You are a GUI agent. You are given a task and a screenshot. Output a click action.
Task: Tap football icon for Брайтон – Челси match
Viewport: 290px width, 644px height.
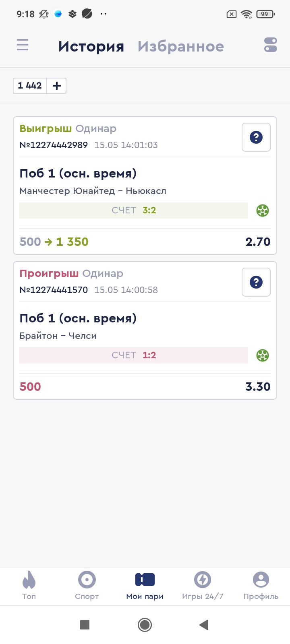pos(263,355)
